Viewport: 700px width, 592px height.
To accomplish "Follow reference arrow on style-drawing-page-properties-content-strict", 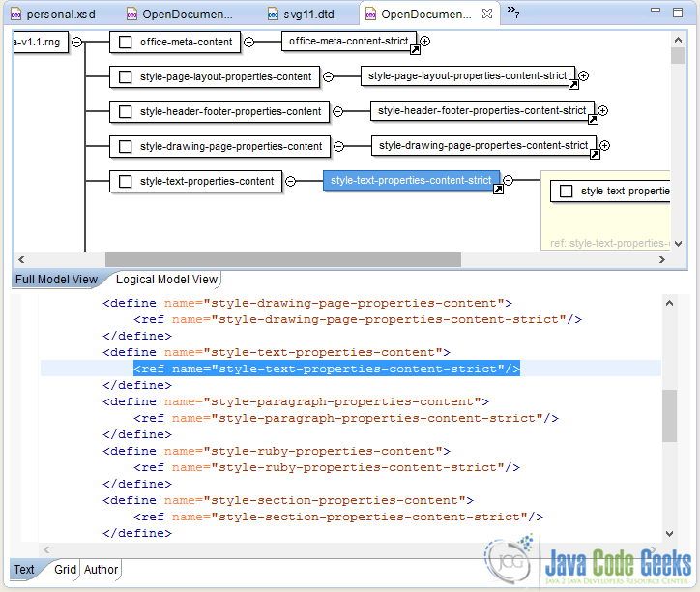I will click(595, 155).
